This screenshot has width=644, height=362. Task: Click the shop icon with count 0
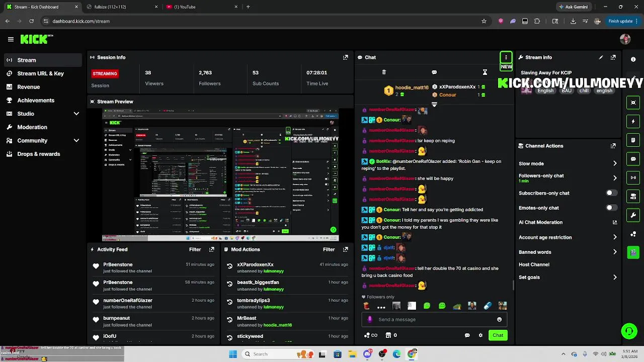(x=391, y=335)
